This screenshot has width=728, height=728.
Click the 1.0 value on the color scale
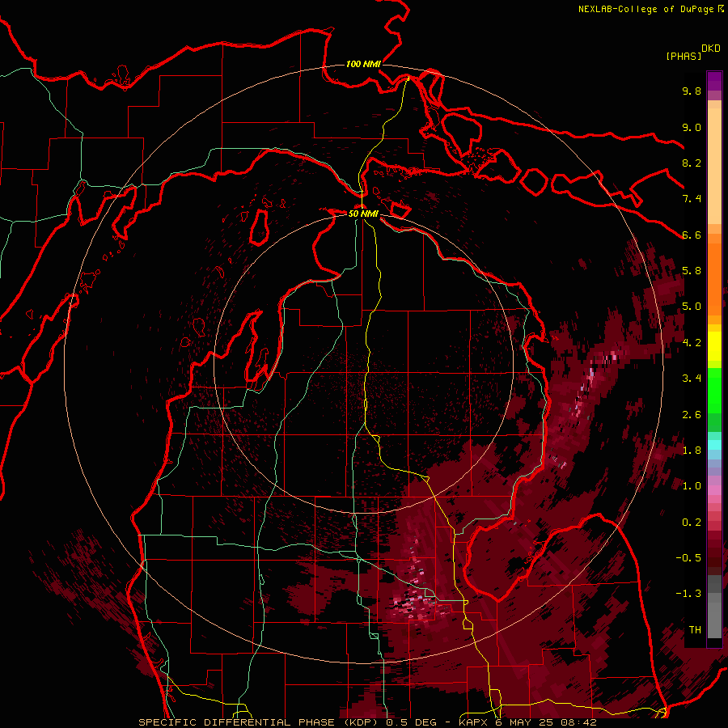[x=692, y=486]
